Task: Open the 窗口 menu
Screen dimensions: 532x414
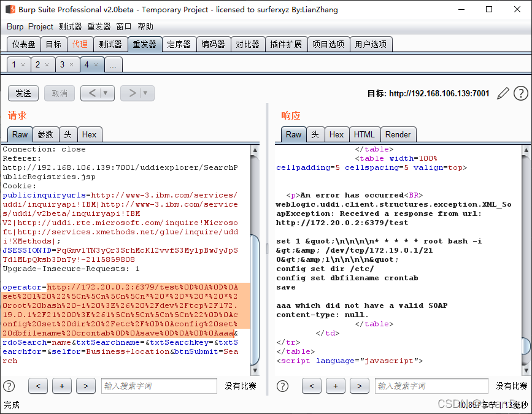Action: (x=123, y=26)
